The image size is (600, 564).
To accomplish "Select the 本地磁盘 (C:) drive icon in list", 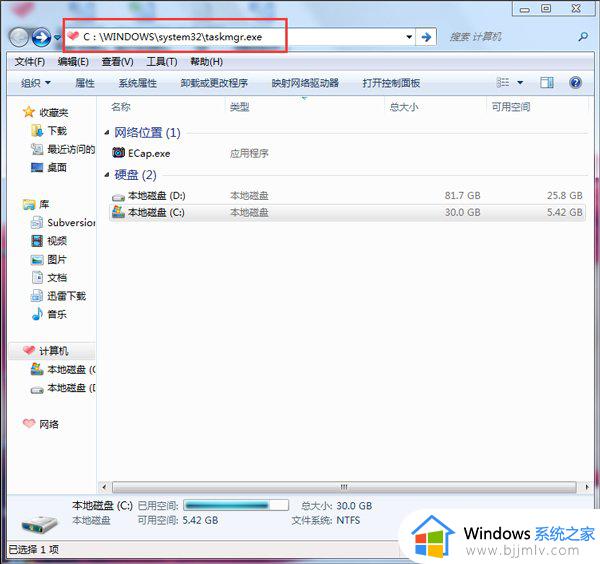I will pyautogui.click(x=118, y=212).
